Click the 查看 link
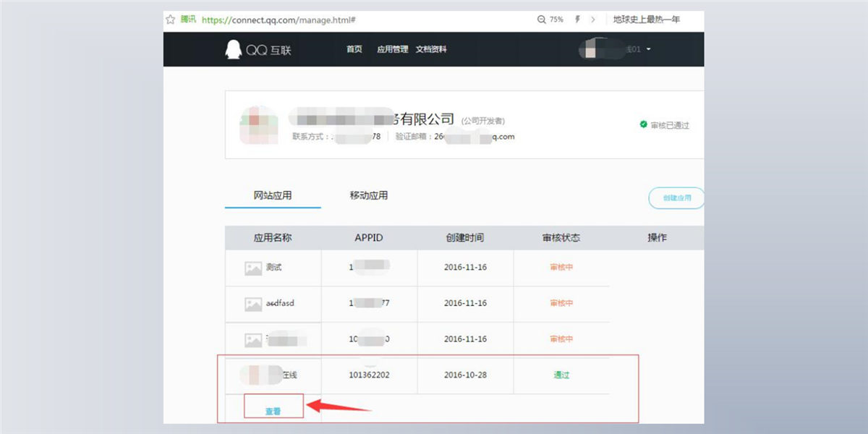The image size is (868, 434). pyautogui.click(x=273, y=411)
